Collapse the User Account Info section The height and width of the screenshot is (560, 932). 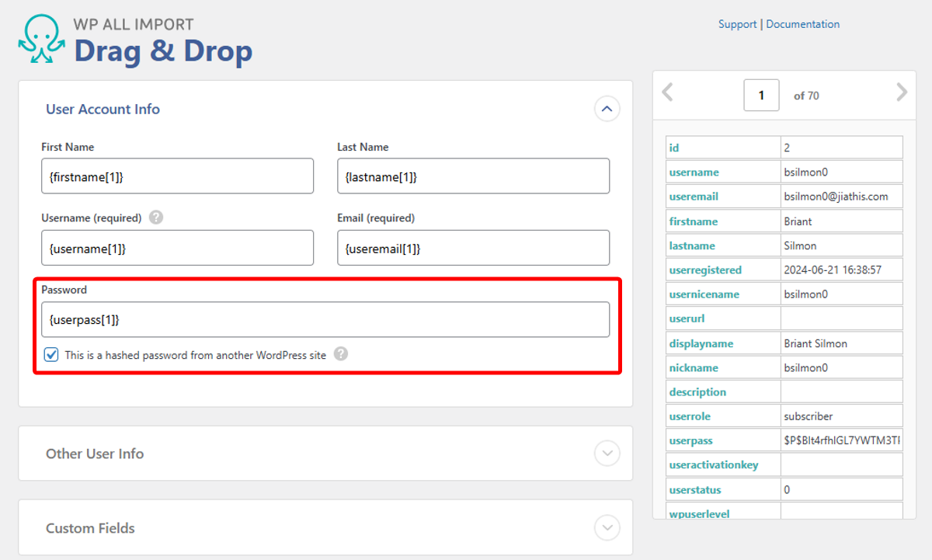click(607, 109)
